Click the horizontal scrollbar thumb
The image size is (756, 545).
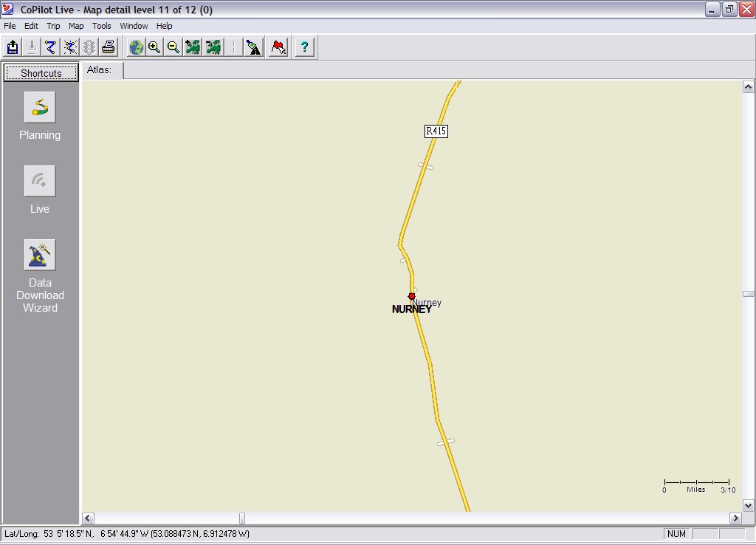pyautogui.click(x=242, y=518)
